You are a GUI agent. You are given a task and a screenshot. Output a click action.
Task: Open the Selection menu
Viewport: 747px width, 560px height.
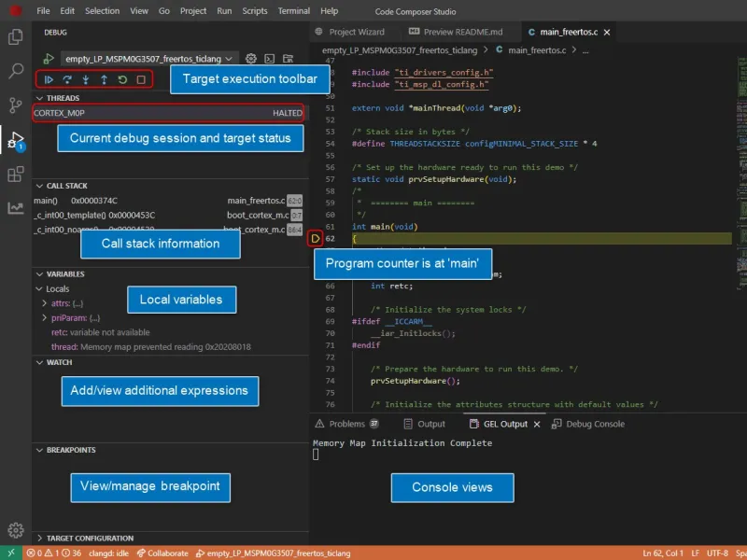[102, 11]
